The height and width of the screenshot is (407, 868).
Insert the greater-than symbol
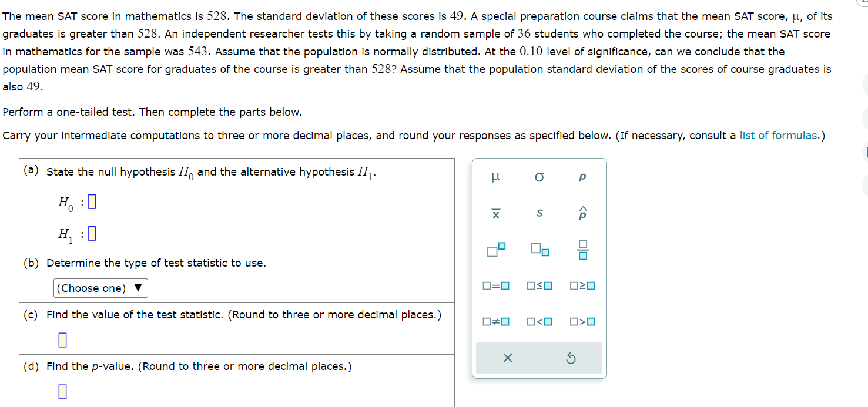[x=581, y=321]
